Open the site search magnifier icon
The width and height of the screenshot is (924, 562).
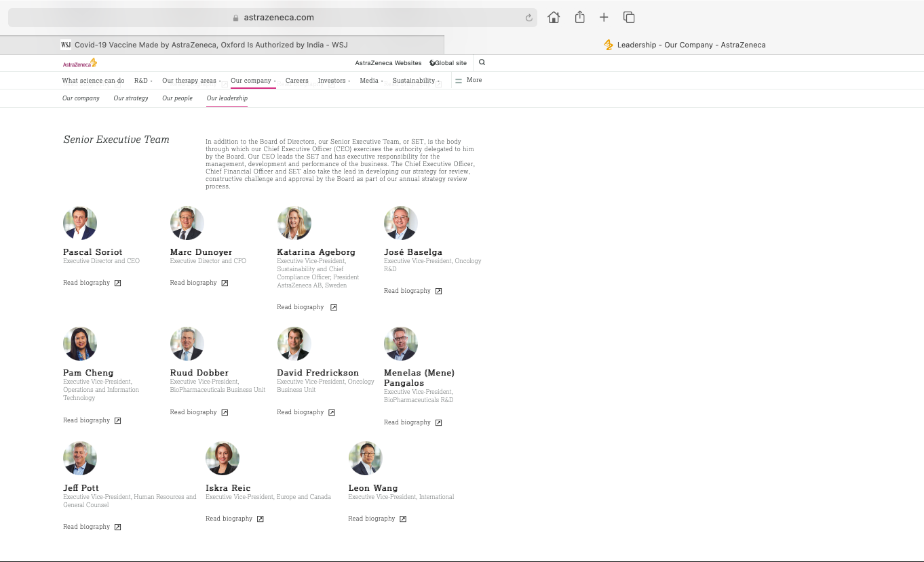pos(482,62)
